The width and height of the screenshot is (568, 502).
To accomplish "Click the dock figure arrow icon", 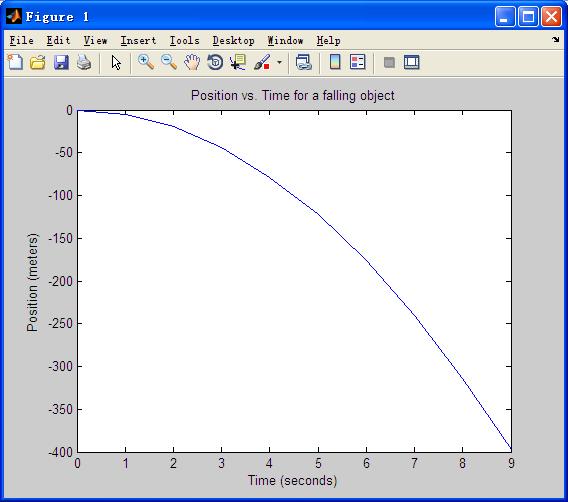I will (556, 39).
